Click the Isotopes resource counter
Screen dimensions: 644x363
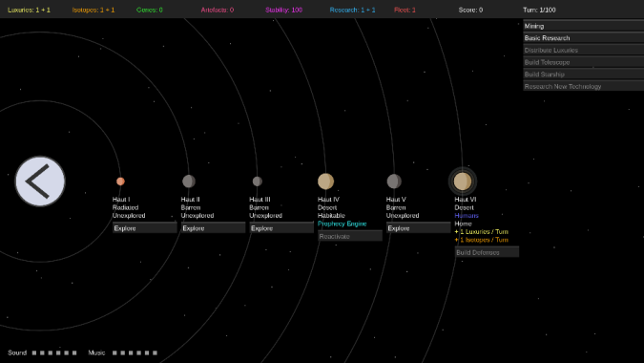tap(93, 10)
